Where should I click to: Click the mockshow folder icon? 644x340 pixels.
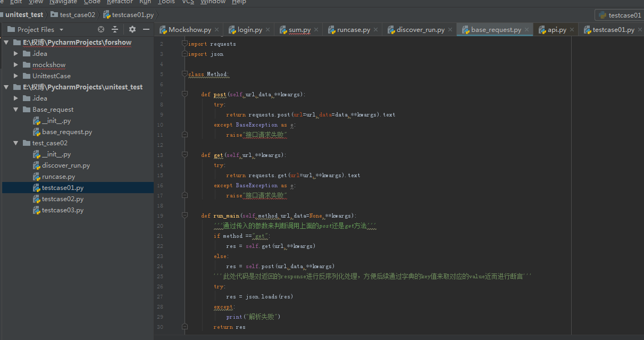click(x=26, y=65)
